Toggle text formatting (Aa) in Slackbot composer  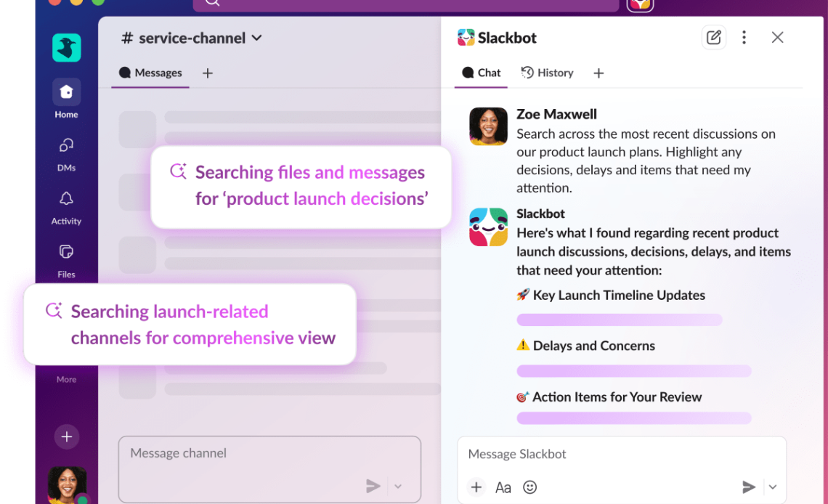pos(503,487)
